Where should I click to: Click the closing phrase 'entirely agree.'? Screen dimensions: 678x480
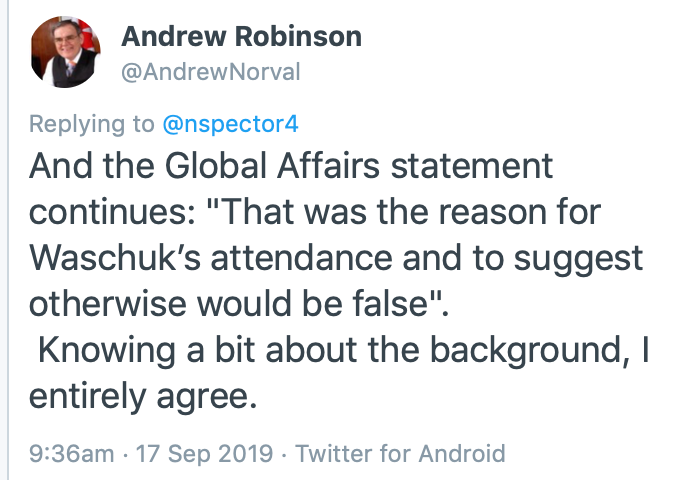[144, 396]
